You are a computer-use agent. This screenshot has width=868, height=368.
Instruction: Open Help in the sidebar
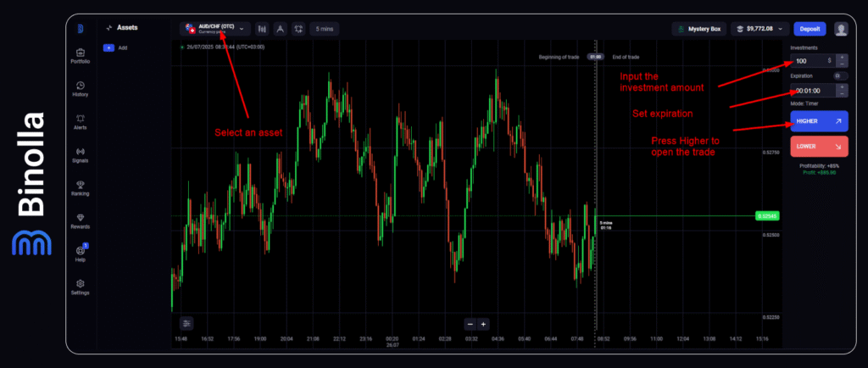(81, 254)
